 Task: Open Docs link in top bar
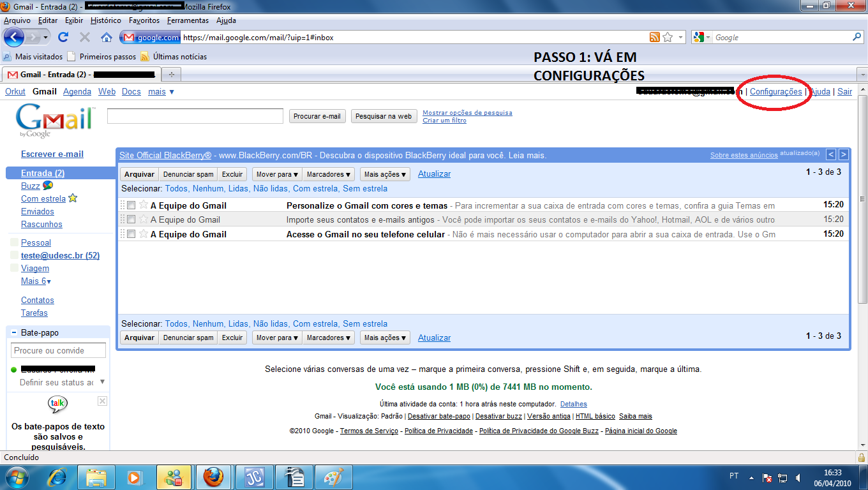point(131,91)
